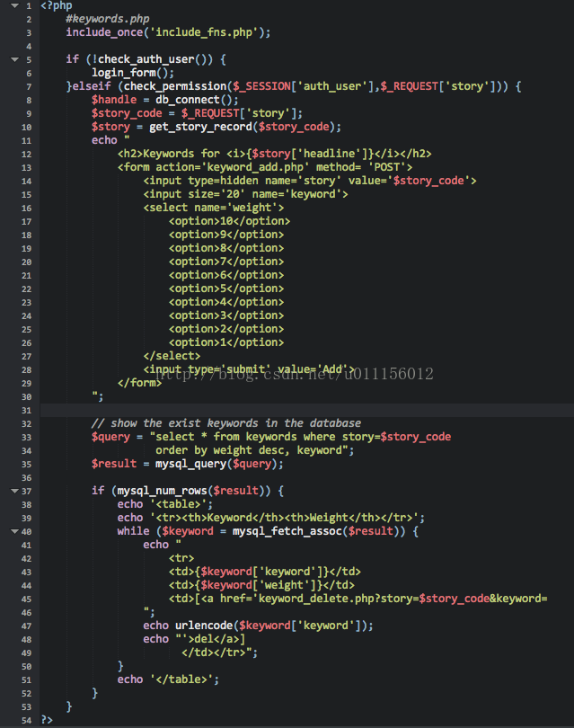Click the 'echo' keyword on line 11
Image resolution: width=574 pixels, height=728 pixels.
[104, 140]
